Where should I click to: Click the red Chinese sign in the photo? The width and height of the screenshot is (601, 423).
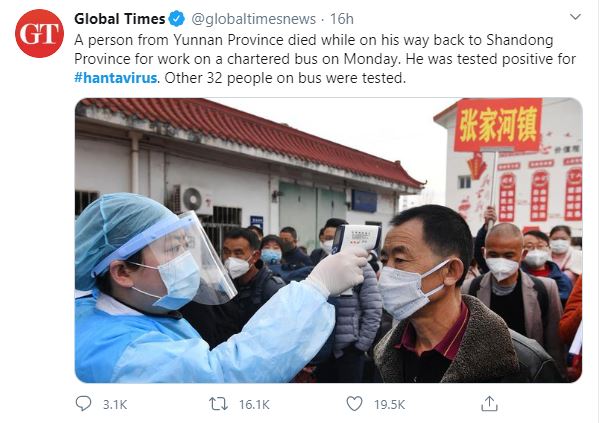(498, 125)
